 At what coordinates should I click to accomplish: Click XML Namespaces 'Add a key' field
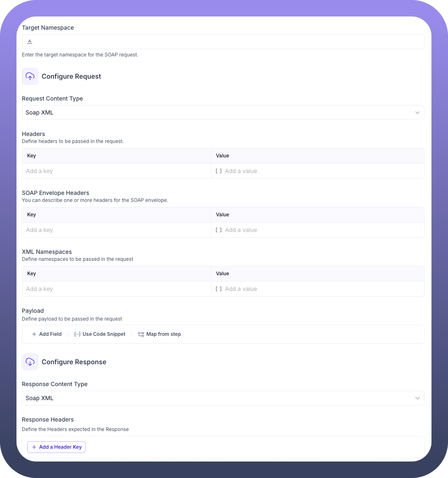click(x=116, y=289)
